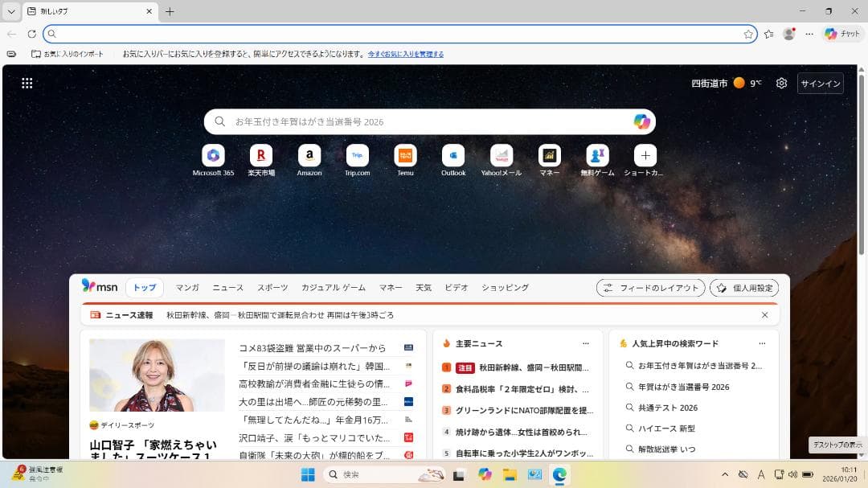This screenshot has width=868, height=488.
Task: Add a new shortcut with the plus icon
Action: (644, 155)
